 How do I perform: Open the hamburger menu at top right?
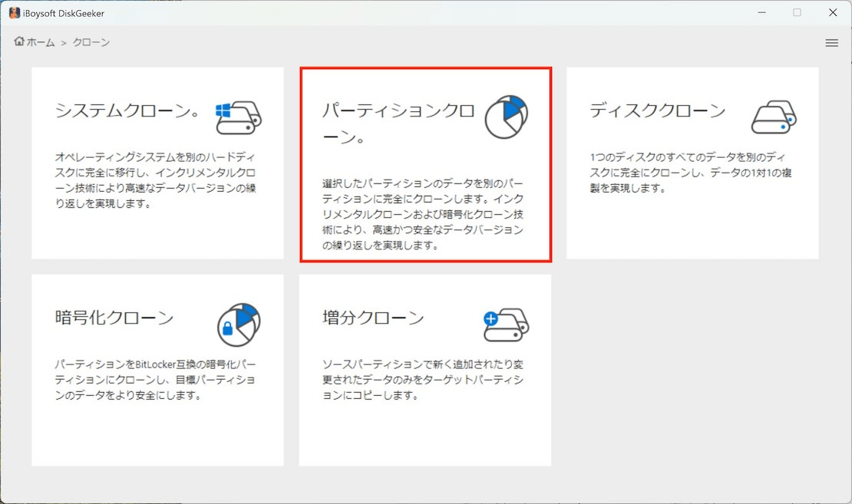(x=831, y=42)
